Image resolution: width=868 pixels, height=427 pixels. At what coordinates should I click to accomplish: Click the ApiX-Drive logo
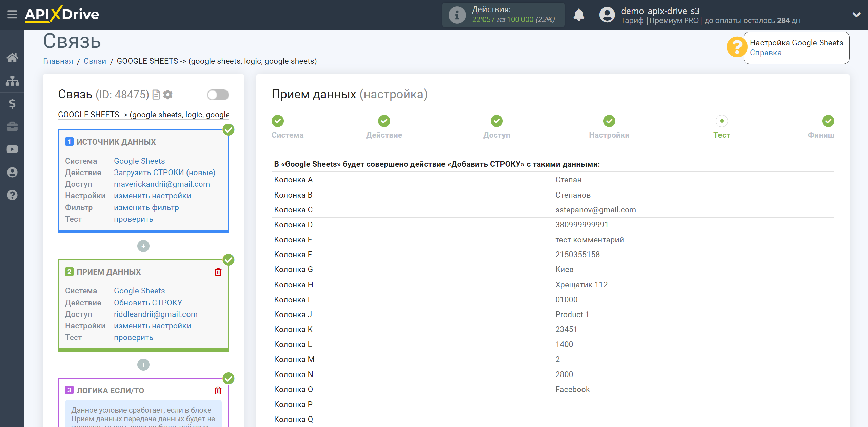(62, 14)
